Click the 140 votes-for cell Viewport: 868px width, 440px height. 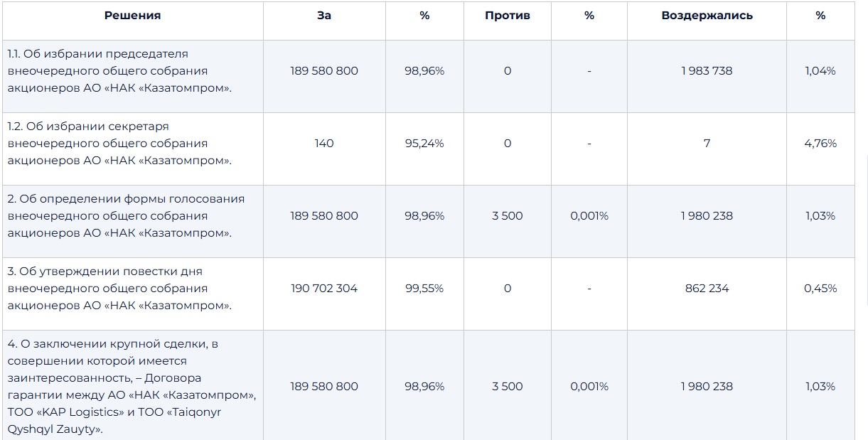coord(324,144)
